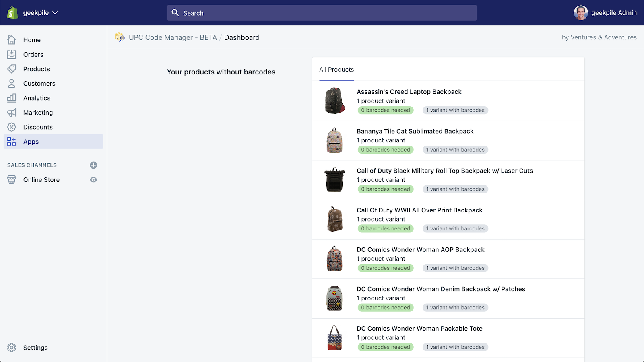Image resolution: width=644 pixels, height=362 pixels.
Task: Add a sales channel with the plus button
Action: [93, 165]
